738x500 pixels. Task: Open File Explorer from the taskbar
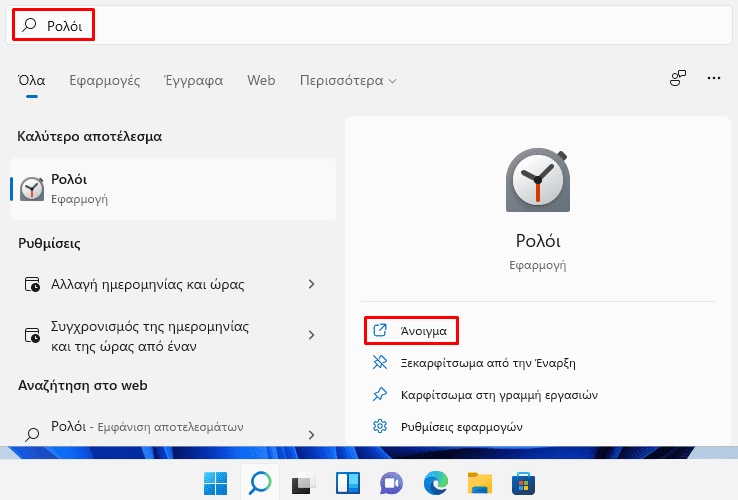[480, 484]
